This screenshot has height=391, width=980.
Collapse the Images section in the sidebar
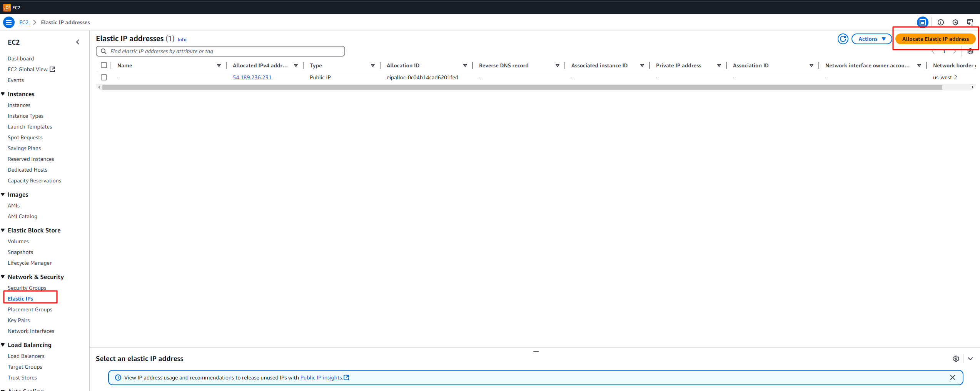(3, 194)
